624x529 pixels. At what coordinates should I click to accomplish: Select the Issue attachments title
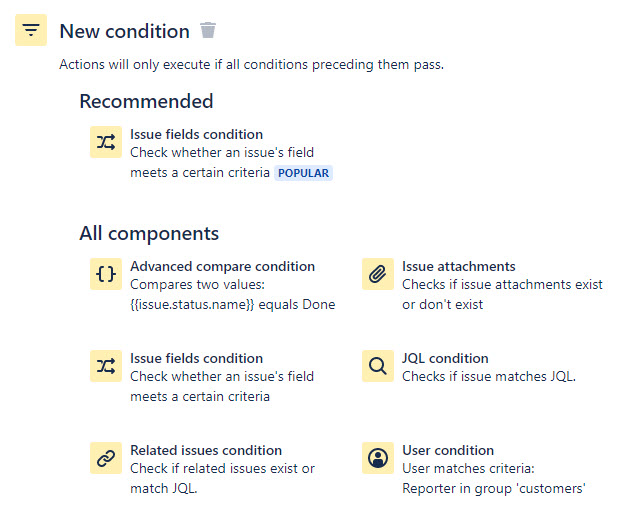coord(458,266)
